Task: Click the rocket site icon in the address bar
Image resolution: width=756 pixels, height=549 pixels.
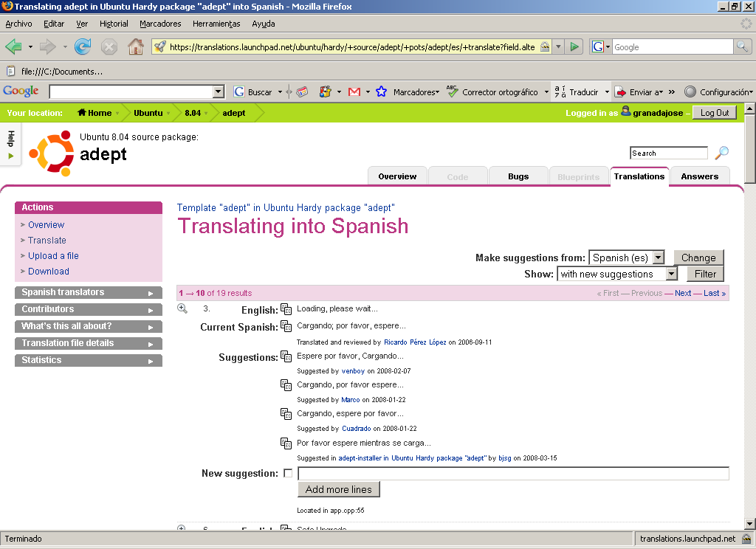Action: coord(160,46)
